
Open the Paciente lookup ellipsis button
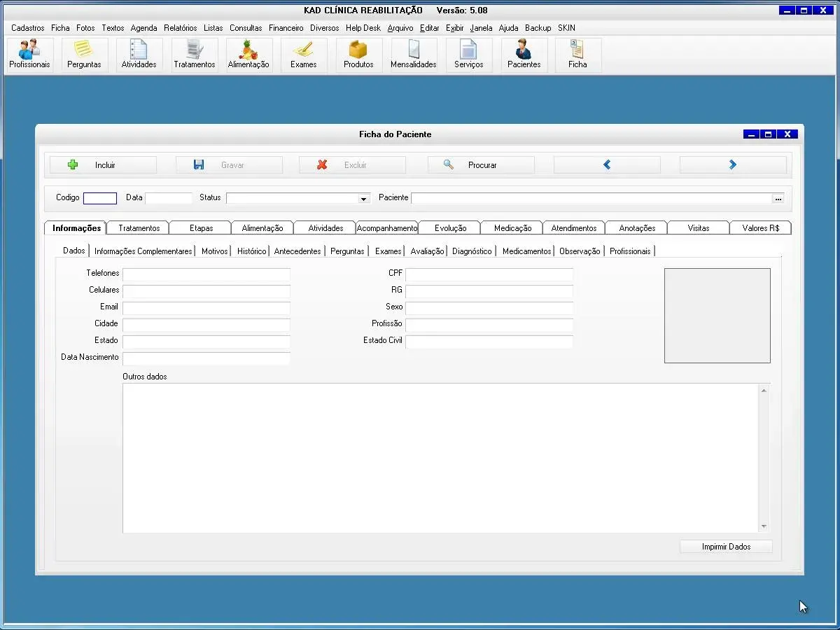(x=778, y=199)
